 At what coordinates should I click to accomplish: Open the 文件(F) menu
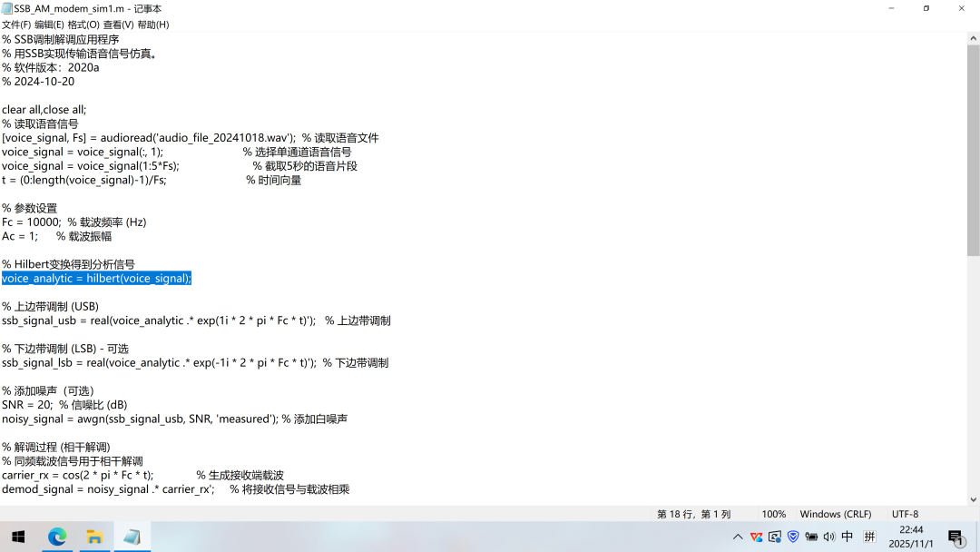tap(16, 25)
